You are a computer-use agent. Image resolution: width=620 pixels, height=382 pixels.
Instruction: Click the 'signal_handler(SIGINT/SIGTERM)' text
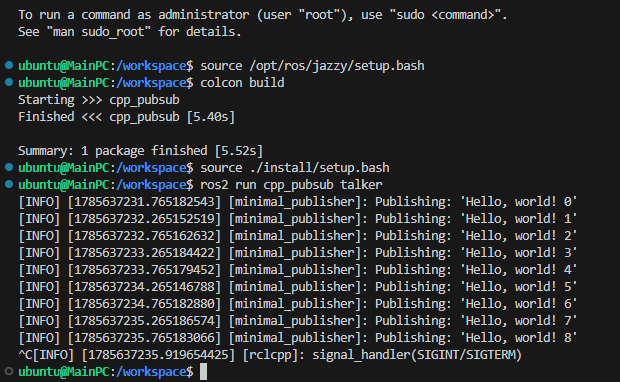(x=417, y=355)
